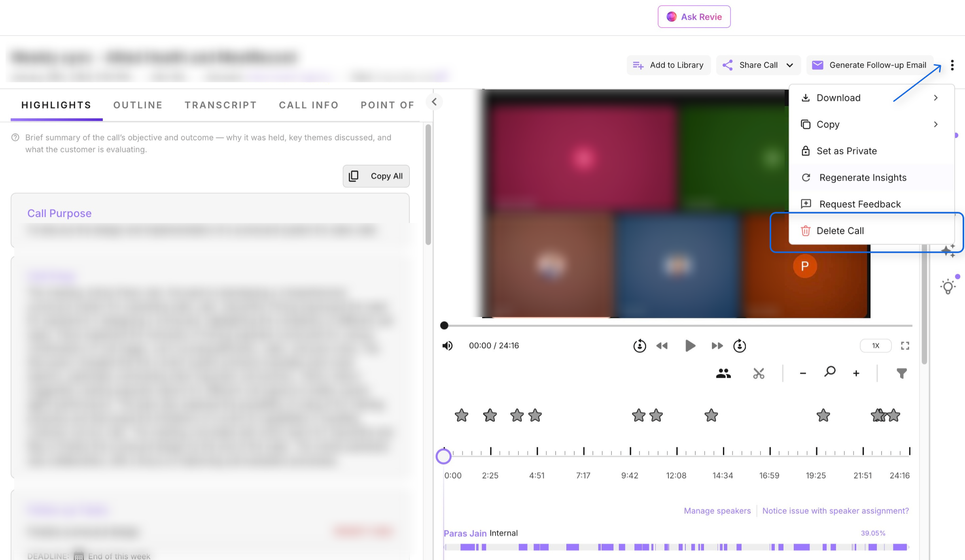Click the timeline filter funnel icon

click(901, 373)
